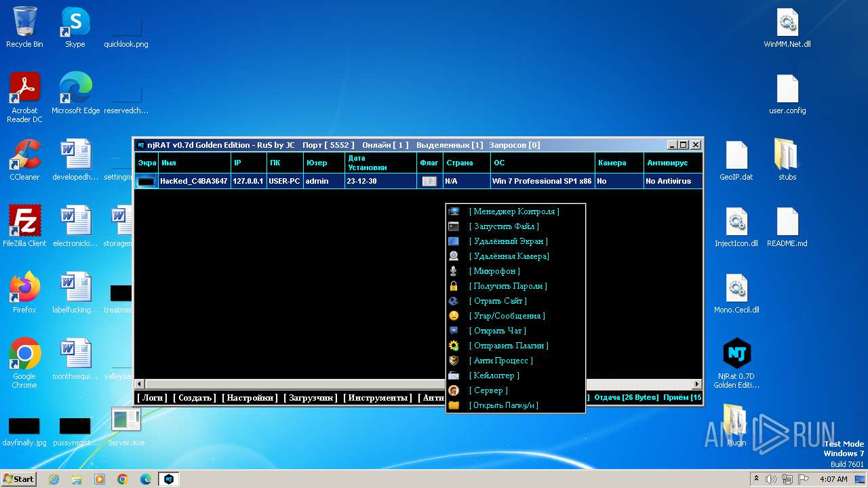Click the njRAT taskbar button
This screenshot has height=488, width=868.
click(x=169, y=479)
